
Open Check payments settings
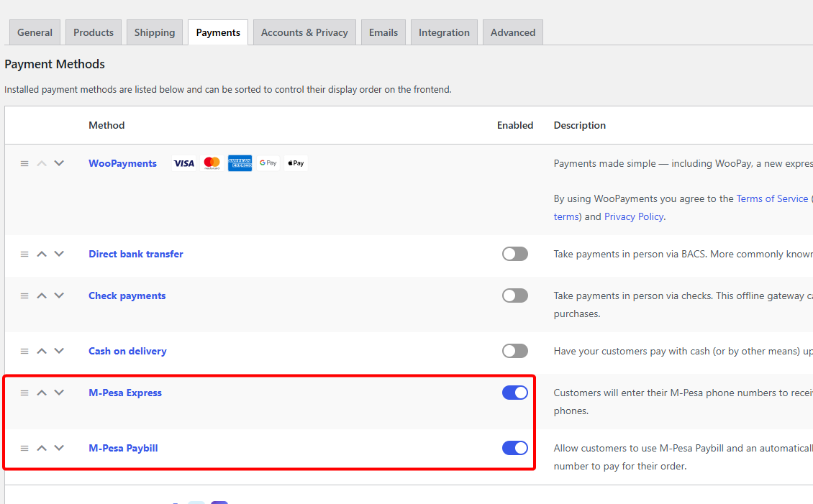(127, 295)
